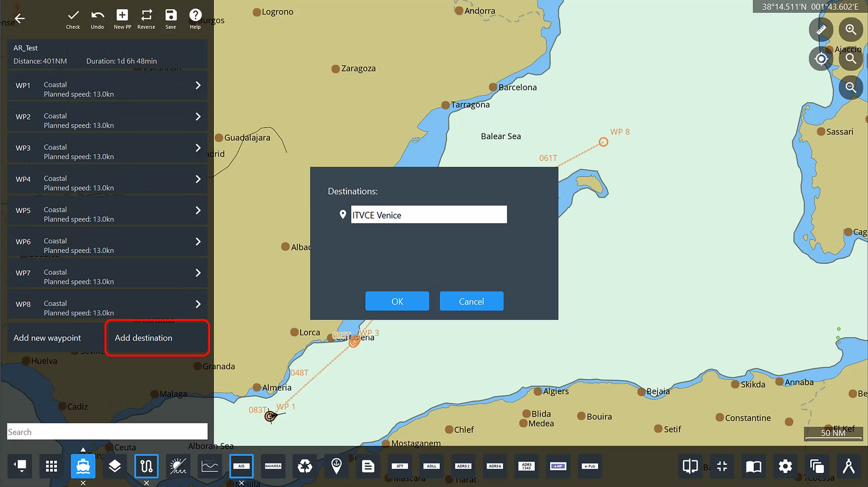Toggle the ADRS 6 overlay
868x487 pixels.
[495, 466]
